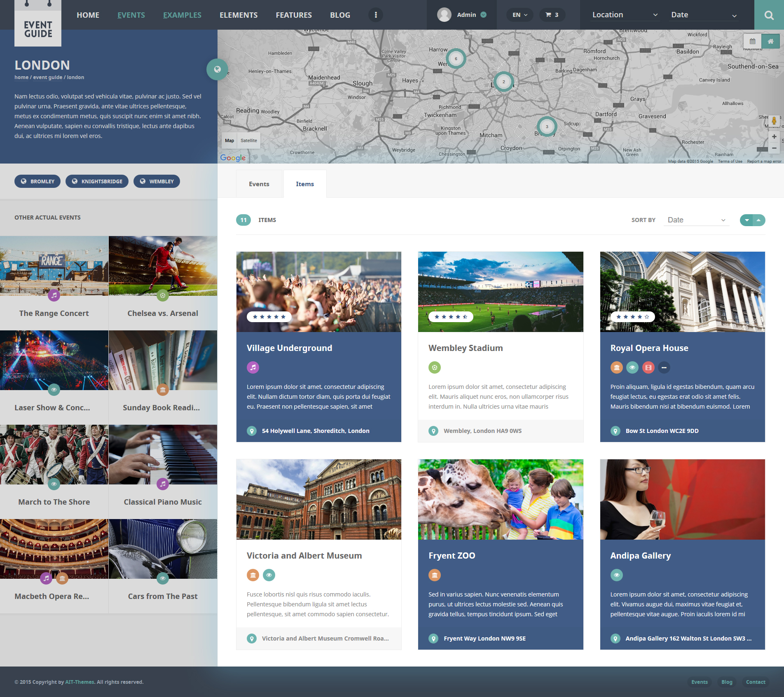This screenshot has width=784, height=697.
Task: Click the category icon on Fryent ZOO card
Action: [435, 575]
